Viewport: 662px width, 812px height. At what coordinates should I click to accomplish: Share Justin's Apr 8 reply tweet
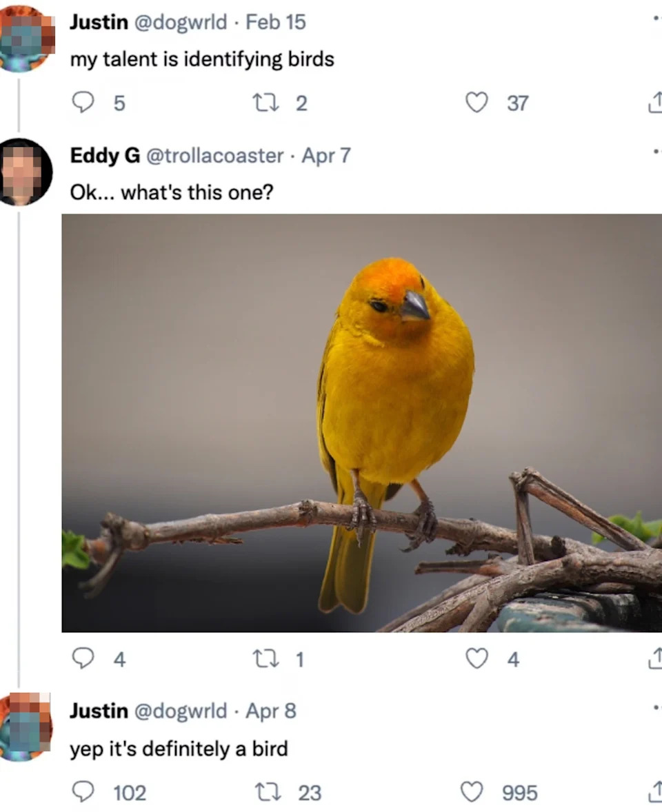pyautogui.click(x=655, y=792)
